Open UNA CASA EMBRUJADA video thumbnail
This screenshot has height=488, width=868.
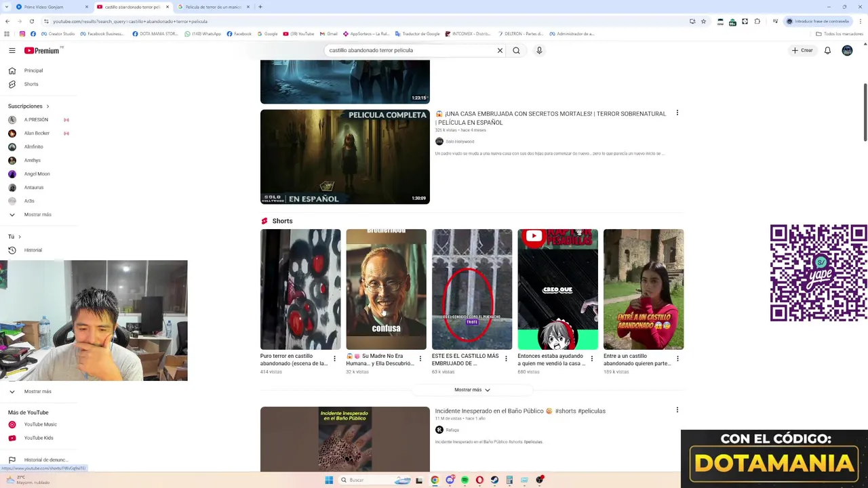pos(344,157)
